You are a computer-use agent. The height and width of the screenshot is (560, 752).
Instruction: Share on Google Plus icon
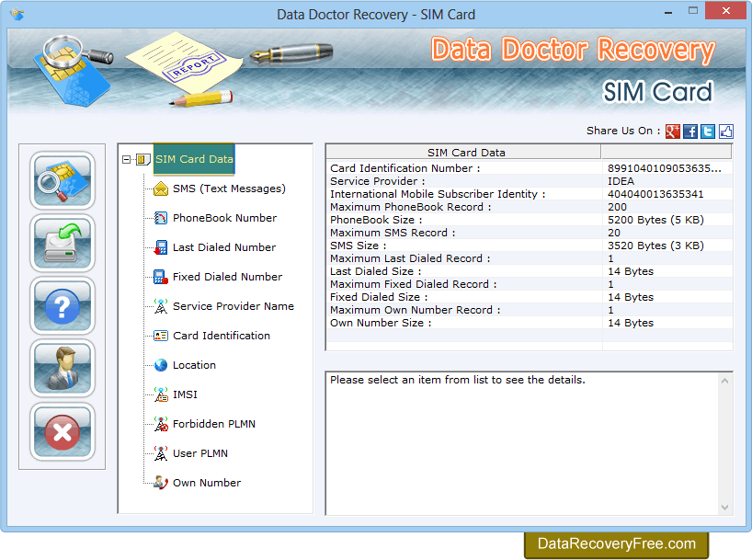click(673, 131)
